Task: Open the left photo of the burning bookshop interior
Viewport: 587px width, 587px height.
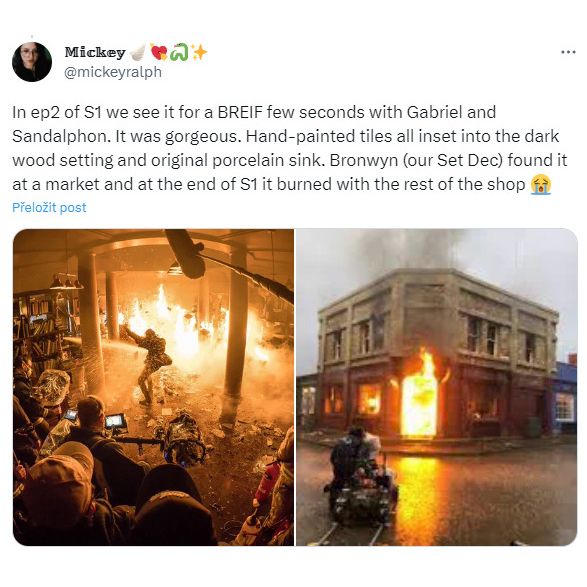Action: tap(153, 387)
